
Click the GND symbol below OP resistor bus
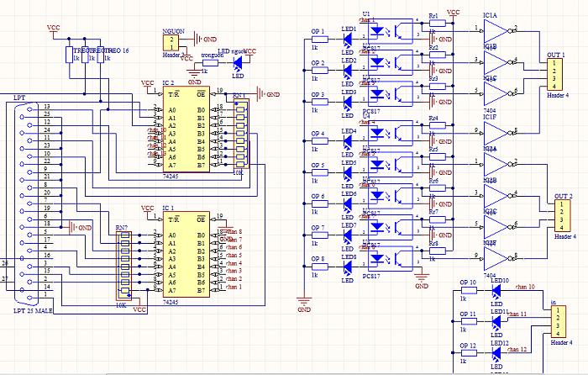click(304, 302)
